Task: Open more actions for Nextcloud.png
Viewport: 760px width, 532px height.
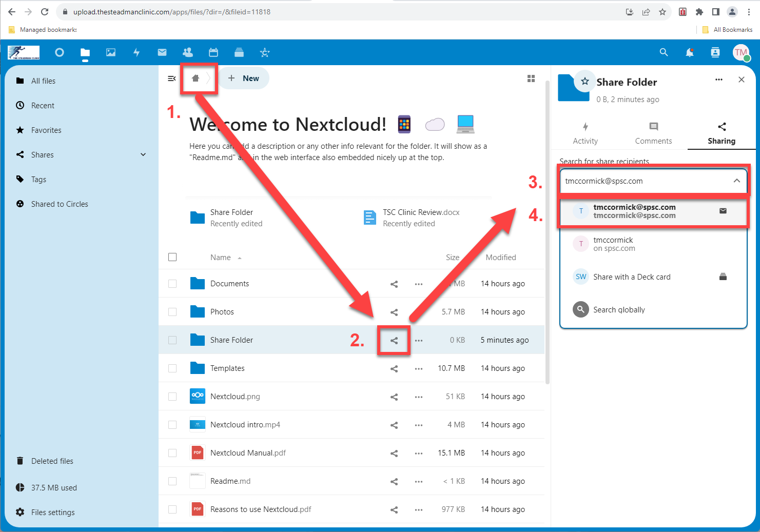Action: [x=419, y=397]
